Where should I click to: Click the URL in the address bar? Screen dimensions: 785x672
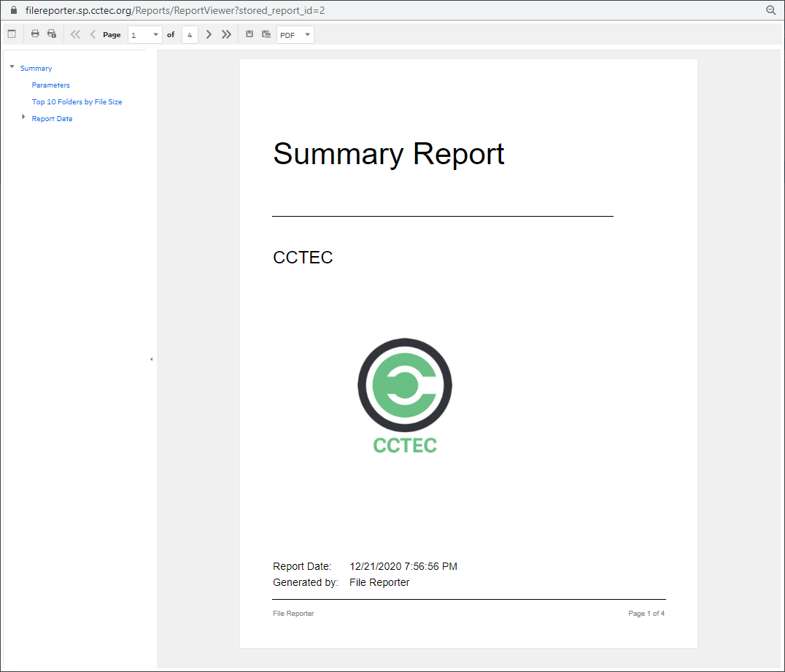point(175,10)
